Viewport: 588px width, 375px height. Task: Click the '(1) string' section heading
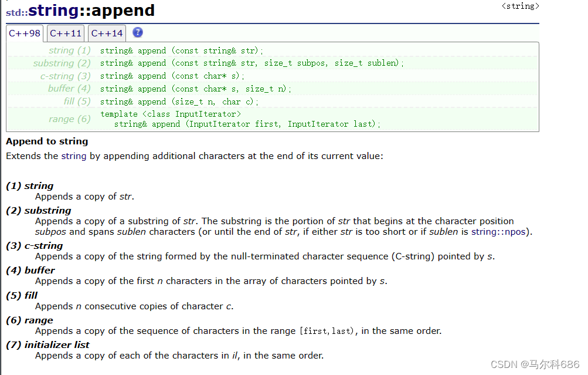click(30, 186)
